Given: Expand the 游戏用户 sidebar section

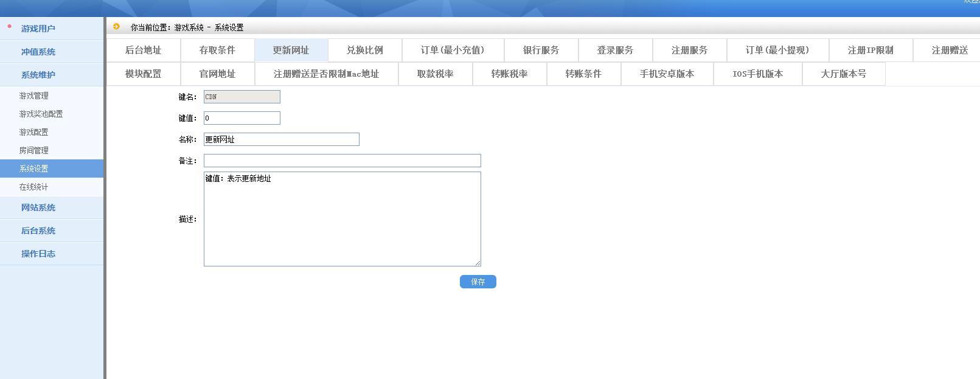Looking at the screenshot, I should pos(38,29).
